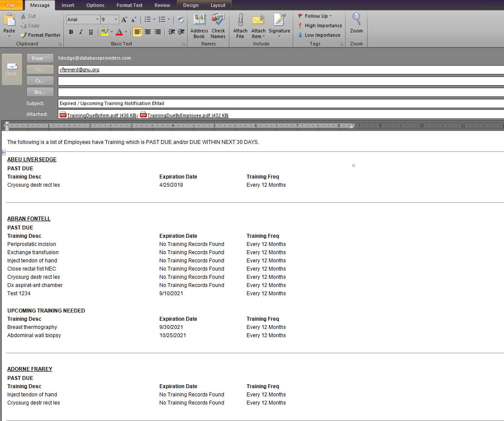The width and height of the screenshot is (504, 421).
Task: Cut the selected text
Action: pos(28,16)
